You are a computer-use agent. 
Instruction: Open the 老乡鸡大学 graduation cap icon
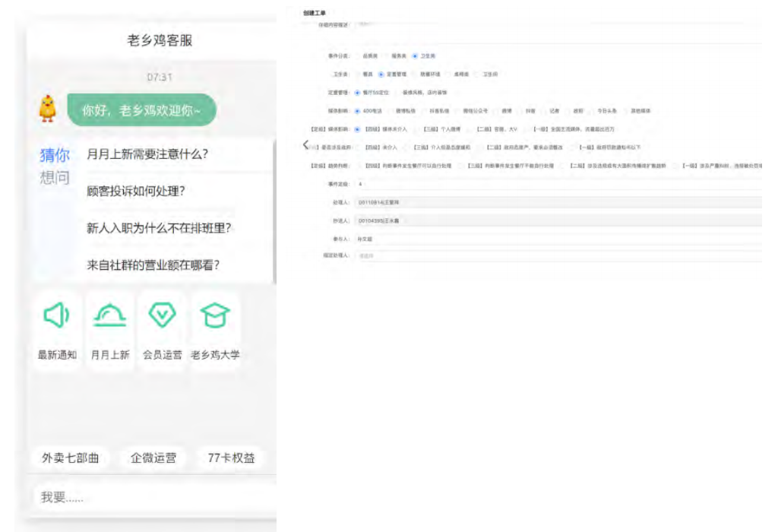click(214, 315)
